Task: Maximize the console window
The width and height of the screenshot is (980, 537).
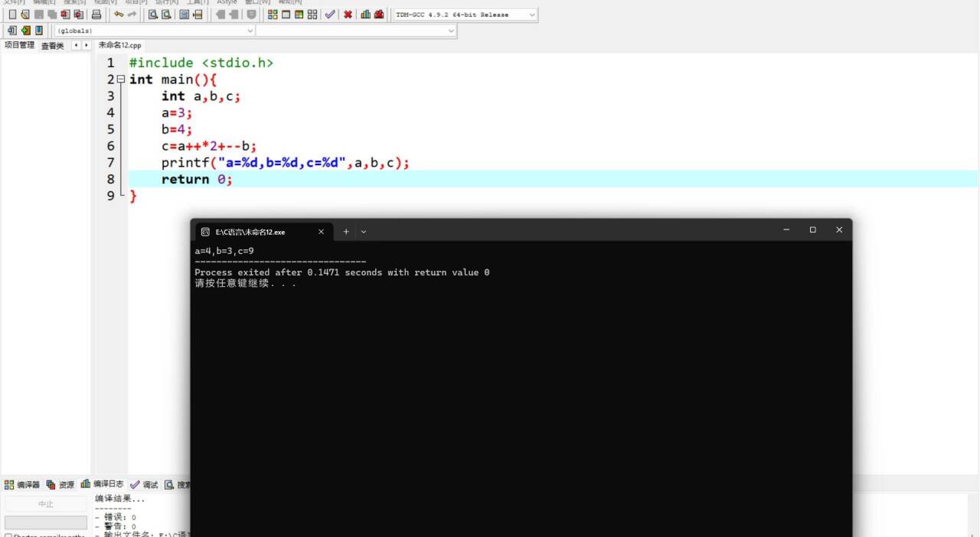Action: tap(812, 229)
